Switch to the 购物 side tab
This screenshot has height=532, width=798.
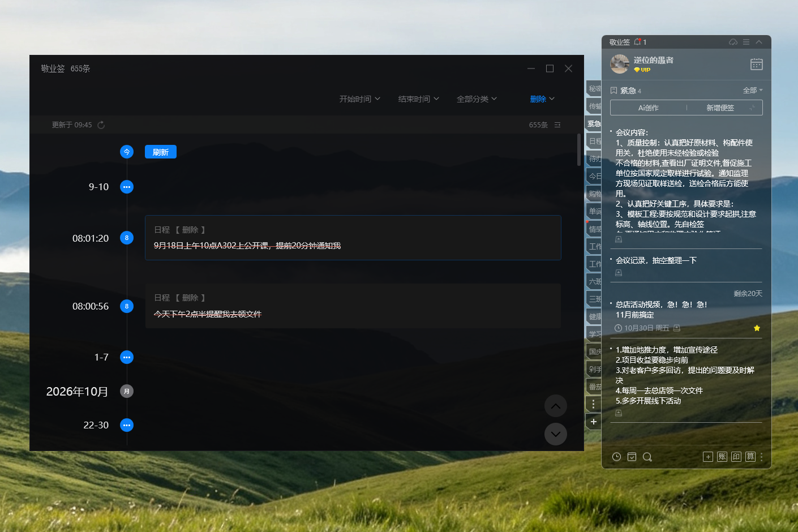[594, 194]
